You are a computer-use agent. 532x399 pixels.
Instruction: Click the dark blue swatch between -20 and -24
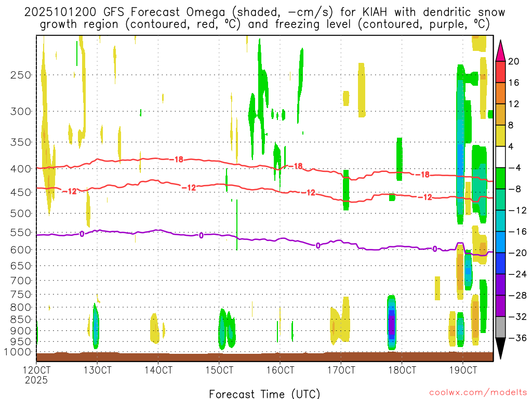pos(500,263)
